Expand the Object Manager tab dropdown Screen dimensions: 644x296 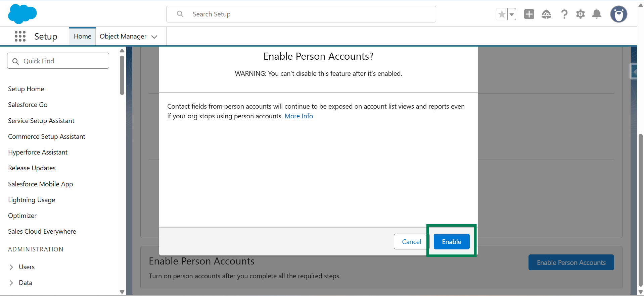154,37
